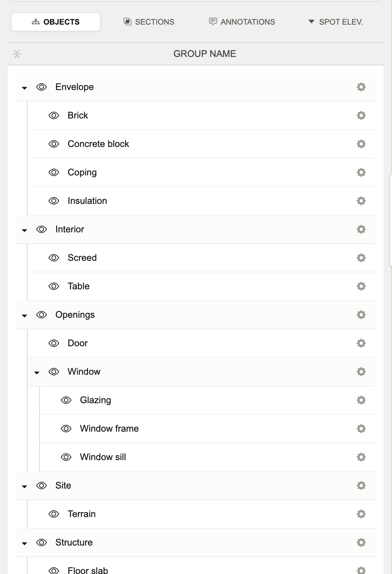Hide the Concrete block layer
This screenshot has width=392, height=574.
coord(54,144)
